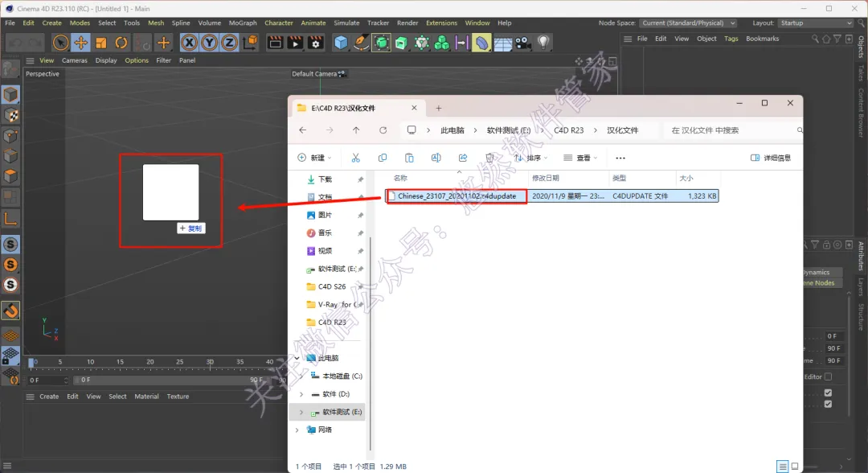Click the Coordinate System icon in toolbar

[250, 43]
